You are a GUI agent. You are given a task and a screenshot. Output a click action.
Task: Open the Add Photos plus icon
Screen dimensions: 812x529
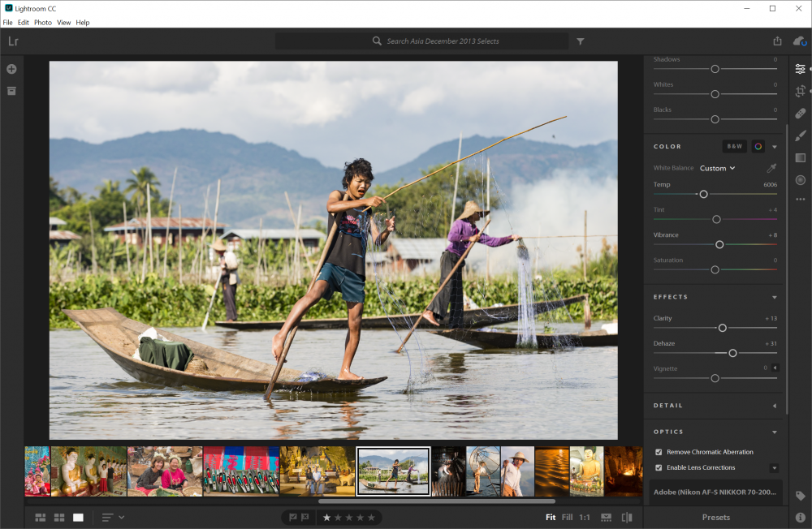[11, 69]
